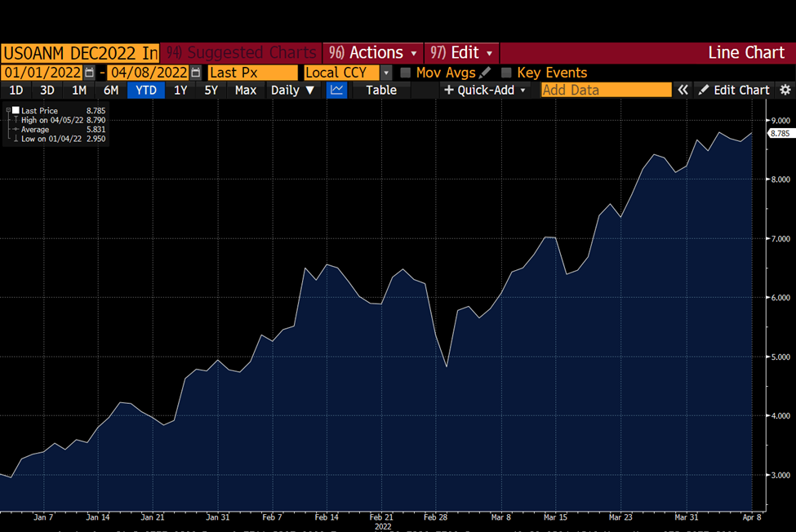Viewport: 796px width, 532px height.
Task: Switch to the 1Y time range tab
Action: [180, 91]
